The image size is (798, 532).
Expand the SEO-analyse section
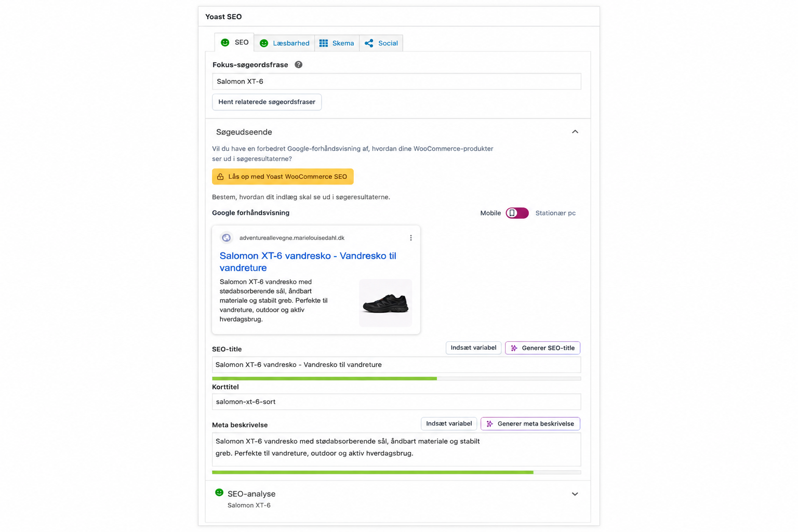575,494
